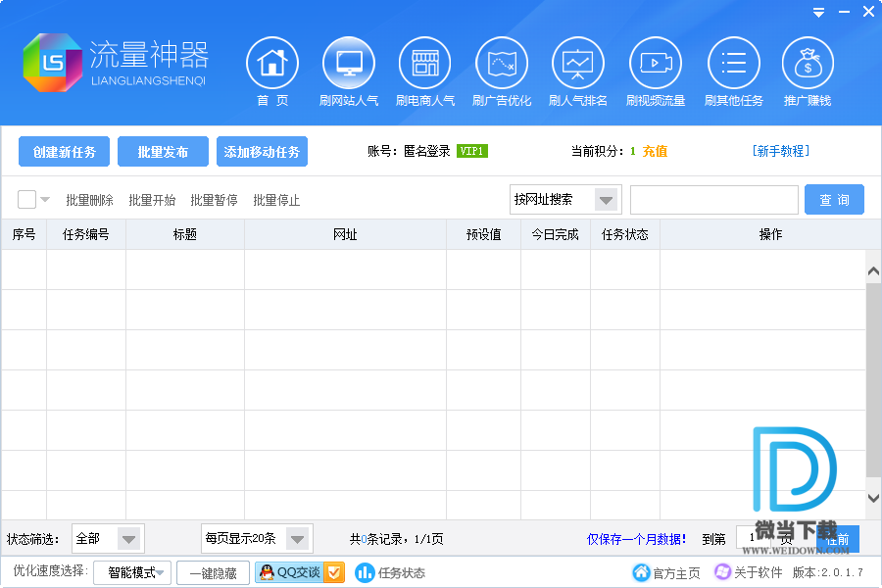Open the 刷电商人气 shop icon
The image size is (882, 588).
[x=424, y=63]
